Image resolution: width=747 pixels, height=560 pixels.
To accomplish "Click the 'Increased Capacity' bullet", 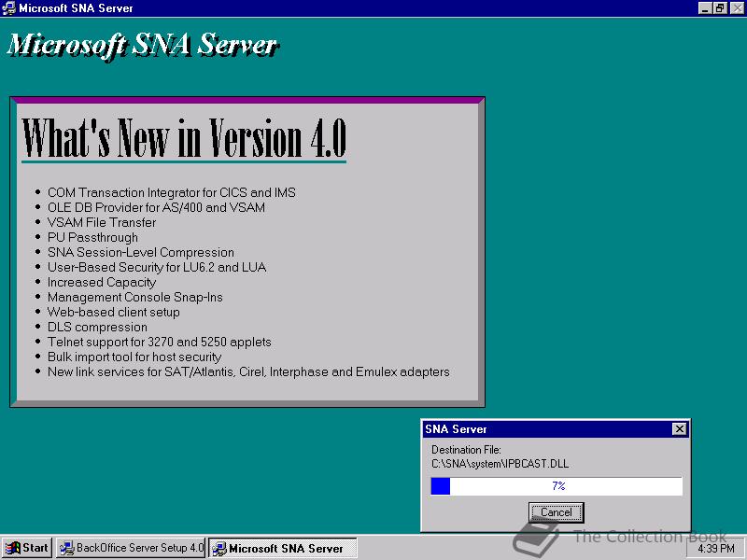I will [102, 283].
